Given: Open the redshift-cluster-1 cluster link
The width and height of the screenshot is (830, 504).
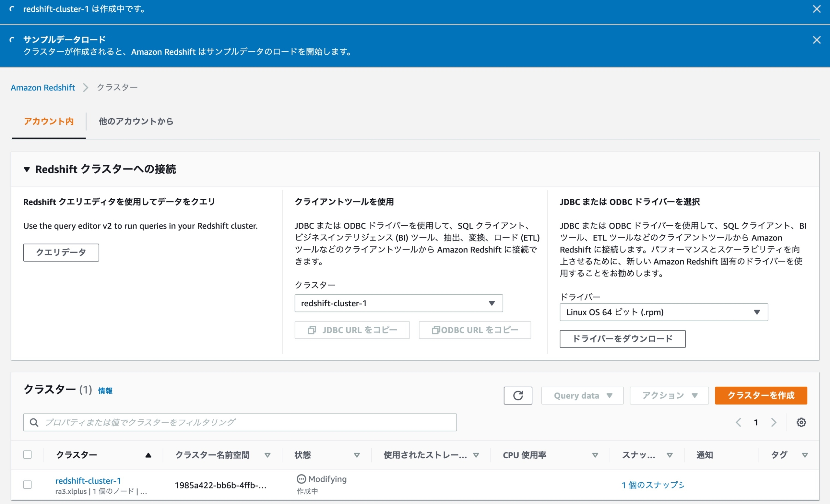Looking at the screenshot, I should tap(88, 481).
